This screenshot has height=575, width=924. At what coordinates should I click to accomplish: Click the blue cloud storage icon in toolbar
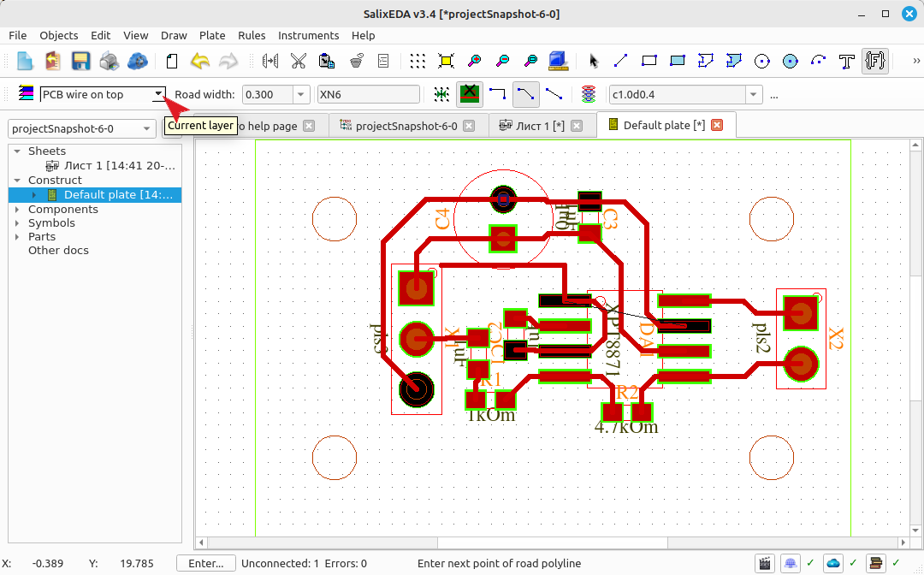coord(137,61)
